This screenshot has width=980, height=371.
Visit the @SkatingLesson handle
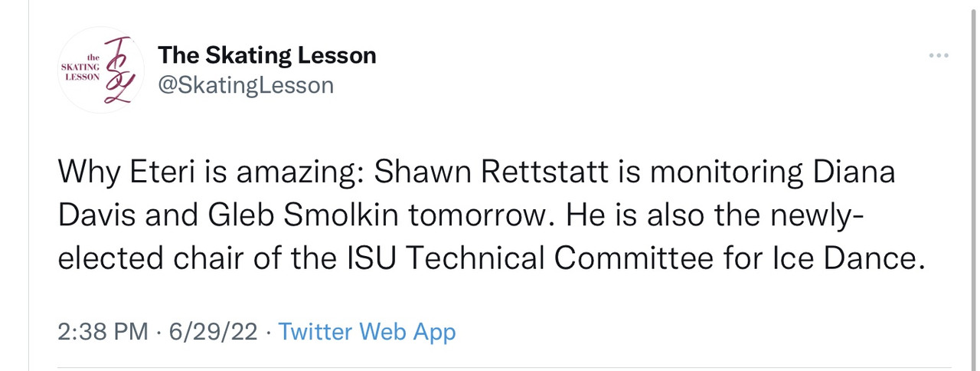coord(246,85)
